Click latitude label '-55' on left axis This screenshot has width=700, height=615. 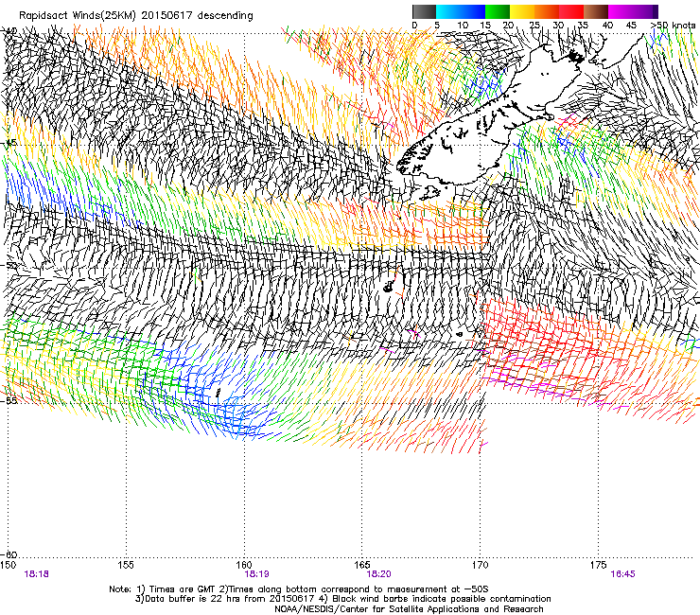coord(10,400)
